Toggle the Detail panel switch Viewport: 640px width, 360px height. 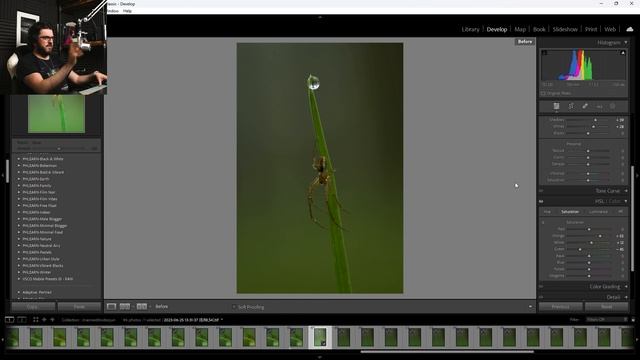click(541, 297)
